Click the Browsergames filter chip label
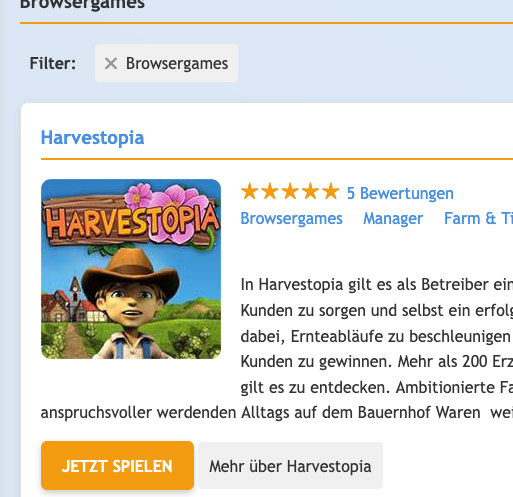The image size is (513, 497). click(x=177, y=63)
